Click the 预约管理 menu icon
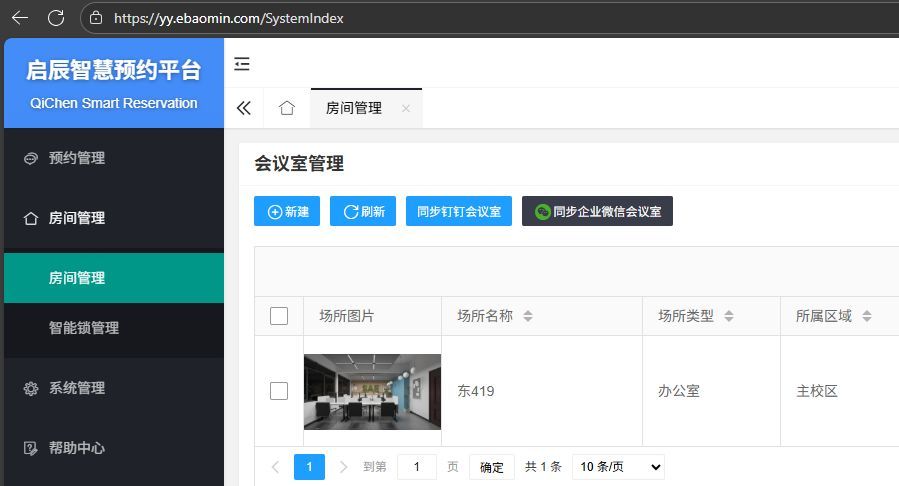The height and width of the screenshot is (486, 899). tap(31, 158)
